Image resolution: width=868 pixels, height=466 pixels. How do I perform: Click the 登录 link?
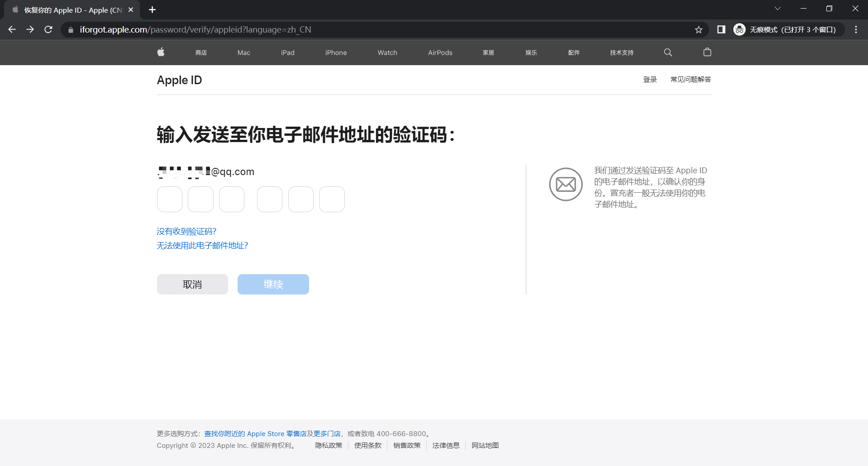650,79
